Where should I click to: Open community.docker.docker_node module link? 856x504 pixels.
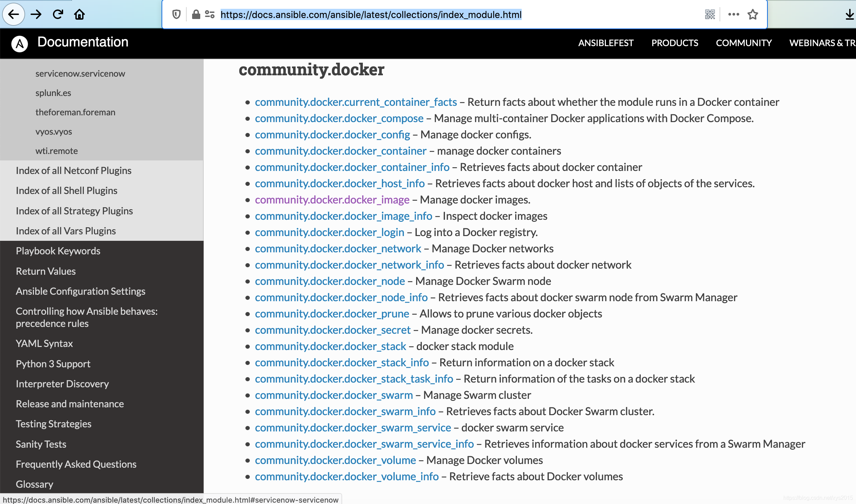pos(330,282)
